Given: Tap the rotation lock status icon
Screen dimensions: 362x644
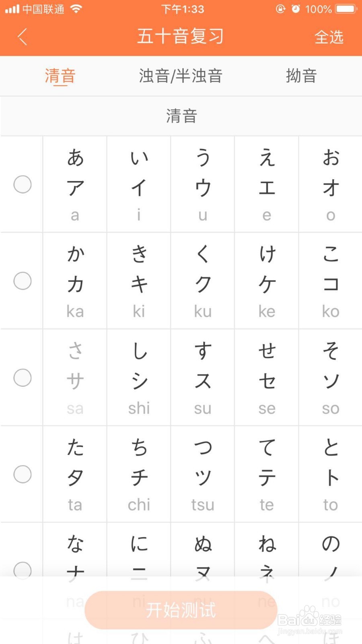Looking at the screenshot, I should click(280, 9).
